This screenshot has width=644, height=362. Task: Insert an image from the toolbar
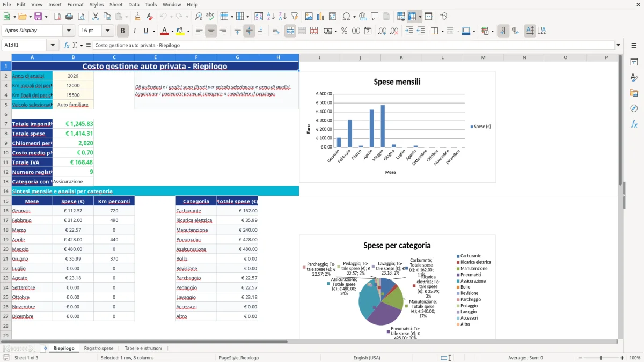[309, 17]
